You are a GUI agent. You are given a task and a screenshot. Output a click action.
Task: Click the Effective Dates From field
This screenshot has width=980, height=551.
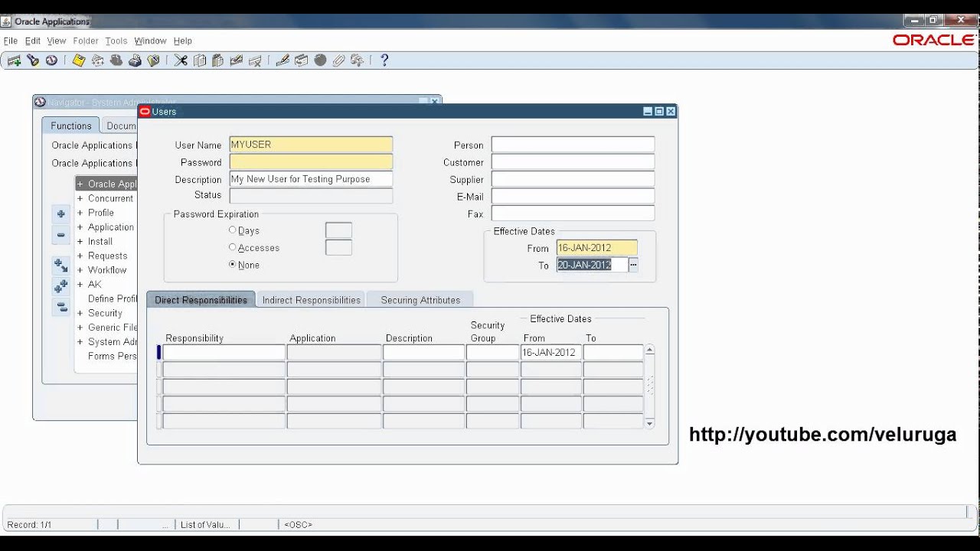point(596,248)
